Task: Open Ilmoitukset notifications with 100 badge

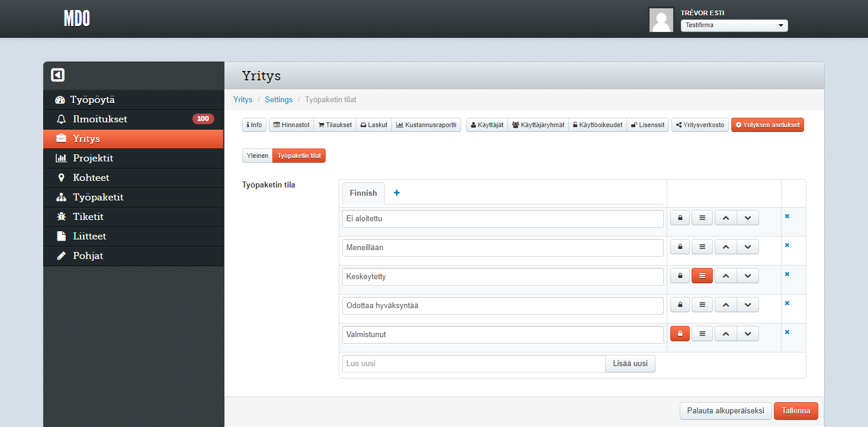Action: pos(100,119)
